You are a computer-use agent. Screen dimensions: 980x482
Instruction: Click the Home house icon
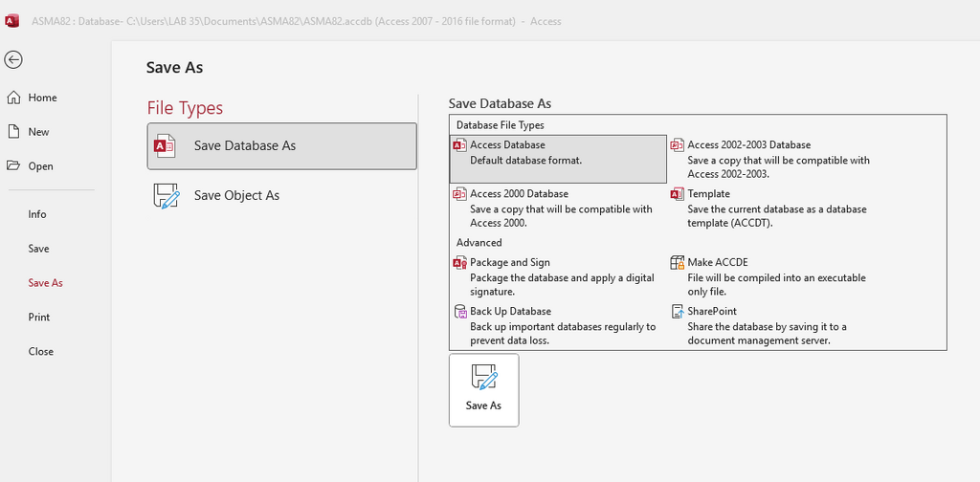[13, 98]
